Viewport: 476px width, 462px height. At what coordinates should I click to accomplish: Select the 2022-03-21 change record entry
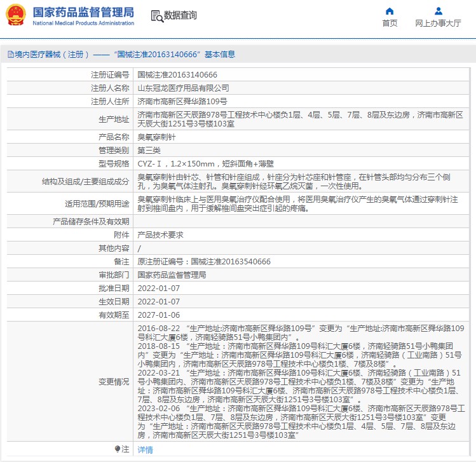pyautogui.click(x=299, y=386)
